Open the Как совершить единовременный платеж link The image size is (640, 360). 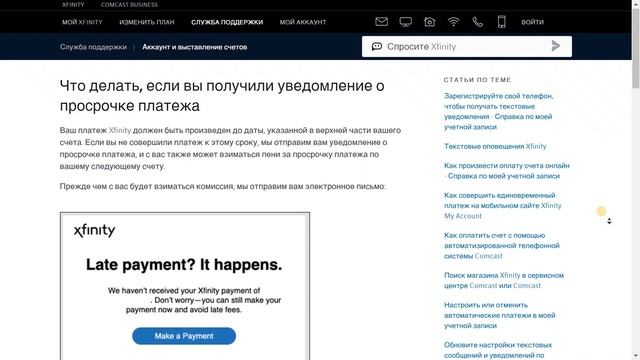503,205
